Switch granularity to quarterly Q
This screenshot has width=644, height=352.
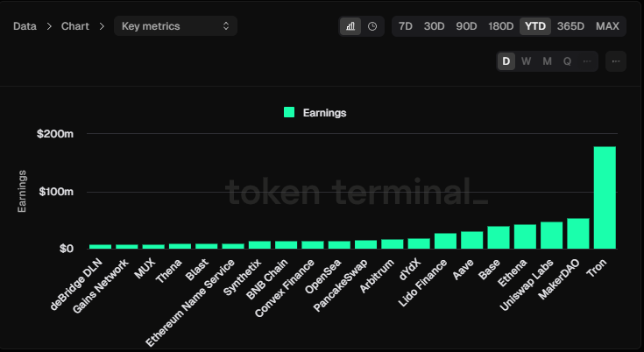pyautogui.click(x=567, y=61)
